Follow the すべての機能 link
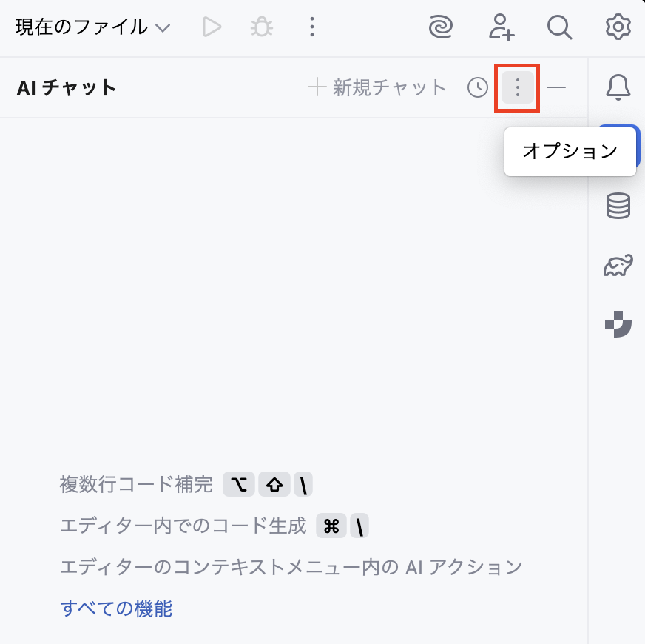 tap(116, 608)
